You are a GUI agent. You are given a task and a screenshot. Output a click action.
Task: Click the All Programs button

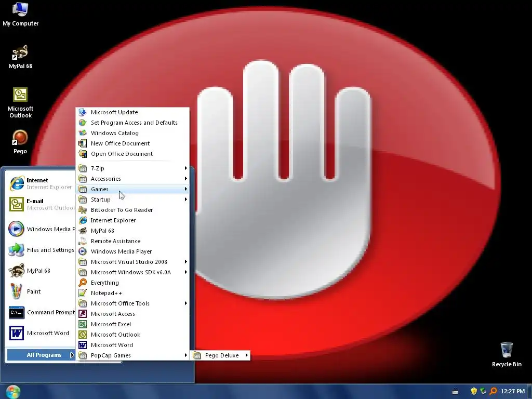41,355
